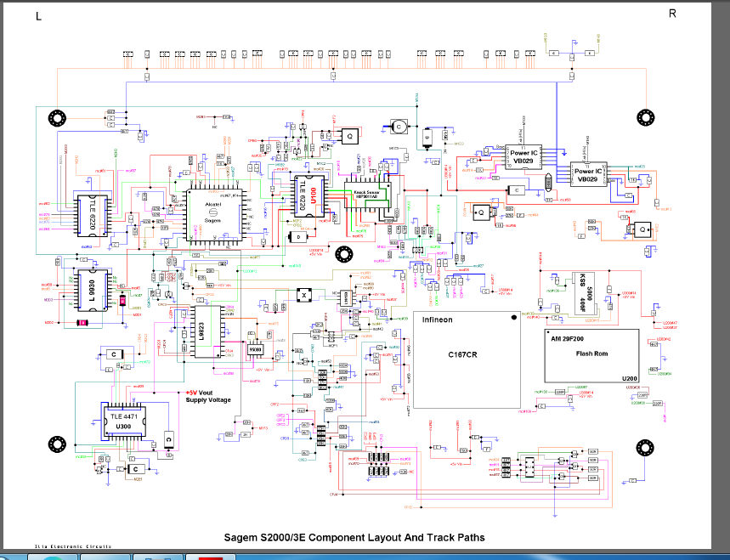Click the '+5V Vout Supply Voltage' label
This screenshot has width=730, height=560.
click(208, 396)
